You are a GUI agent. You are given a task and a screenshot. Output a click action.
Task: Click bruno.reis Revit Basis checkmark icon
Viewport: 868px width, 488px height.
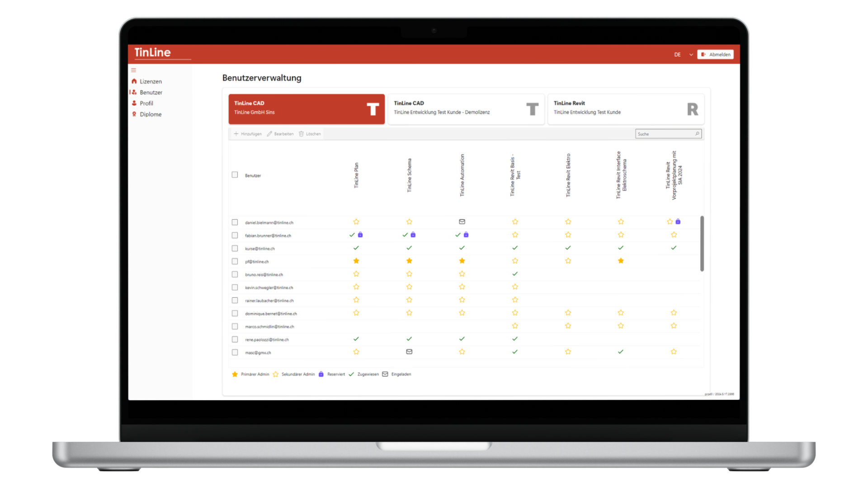(x=515, y=274)
